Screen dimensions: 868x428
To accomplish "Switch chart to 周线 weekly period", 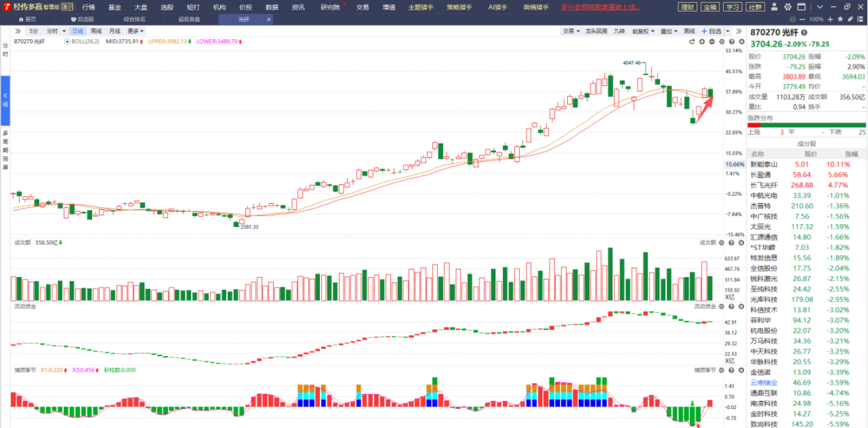I will [x=96, y=31].
